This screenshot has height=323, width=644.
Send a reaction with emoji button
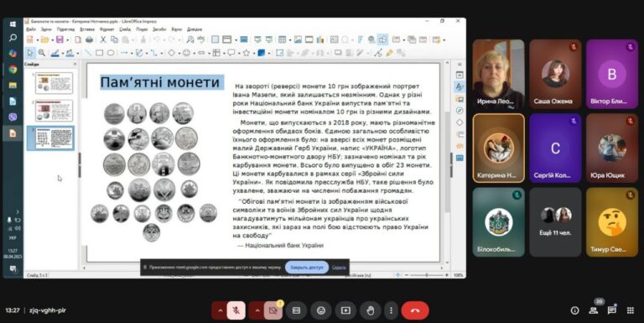(321, 310)
